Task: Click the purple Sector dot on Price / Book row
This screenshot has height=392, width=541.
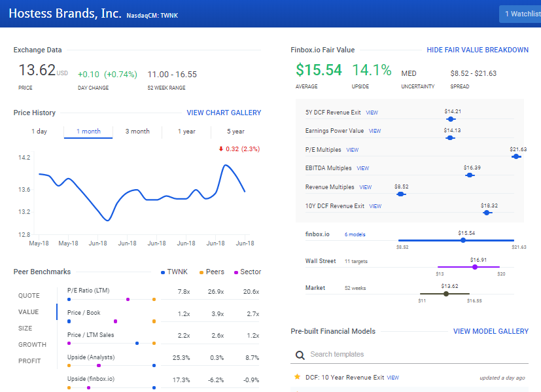Action: (116, 321)
